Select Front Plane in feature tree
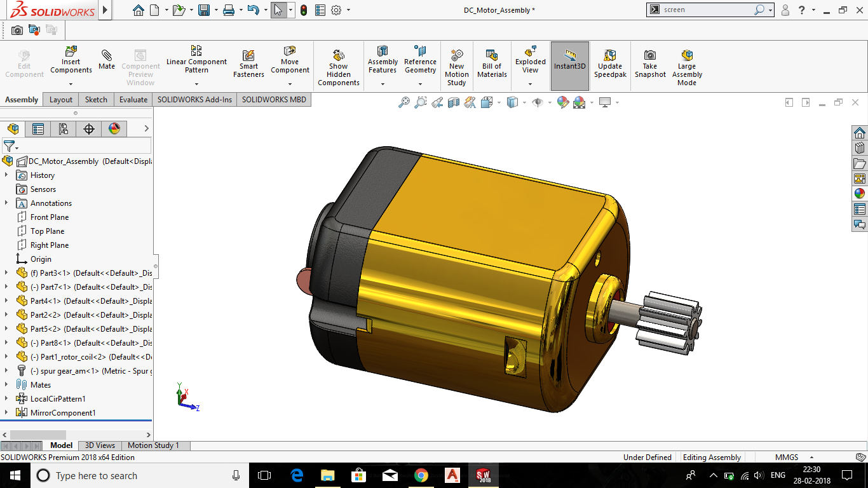868x488 pixels. click(49, 217)
